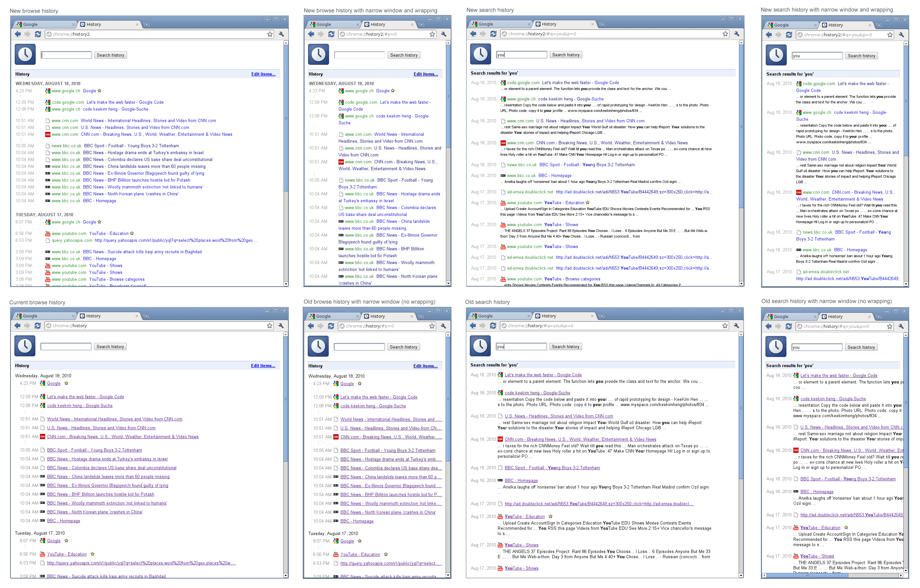
Task: 'Edit items...' link in narrow 'New browse history' window
Action: [426, 74]
